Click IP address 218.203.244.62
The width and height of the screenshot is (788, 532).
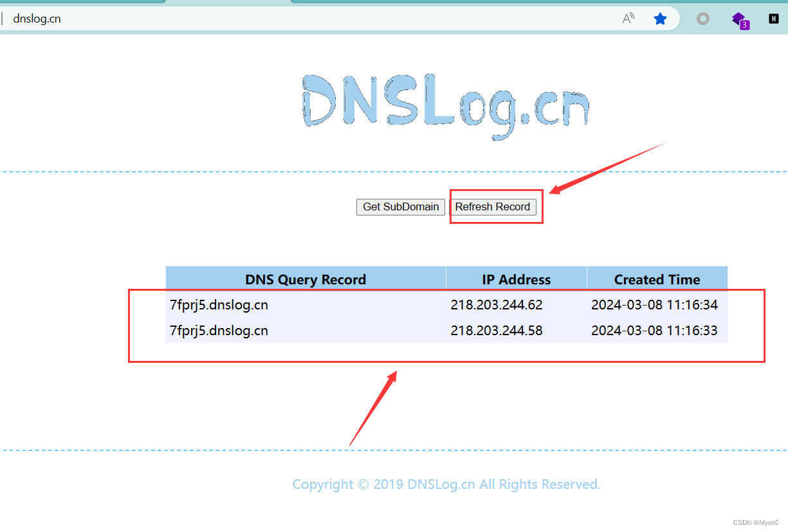497,305
